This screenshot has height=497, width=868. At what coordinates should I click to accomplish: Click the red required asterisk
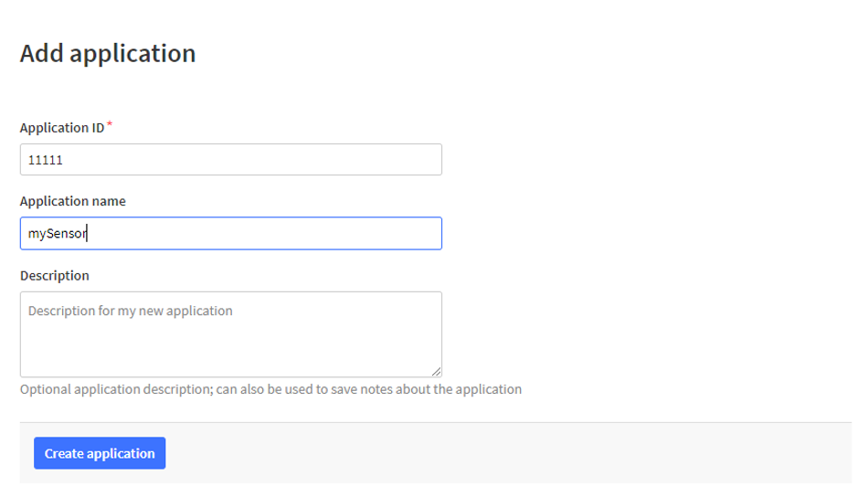[x=111, y=124]
